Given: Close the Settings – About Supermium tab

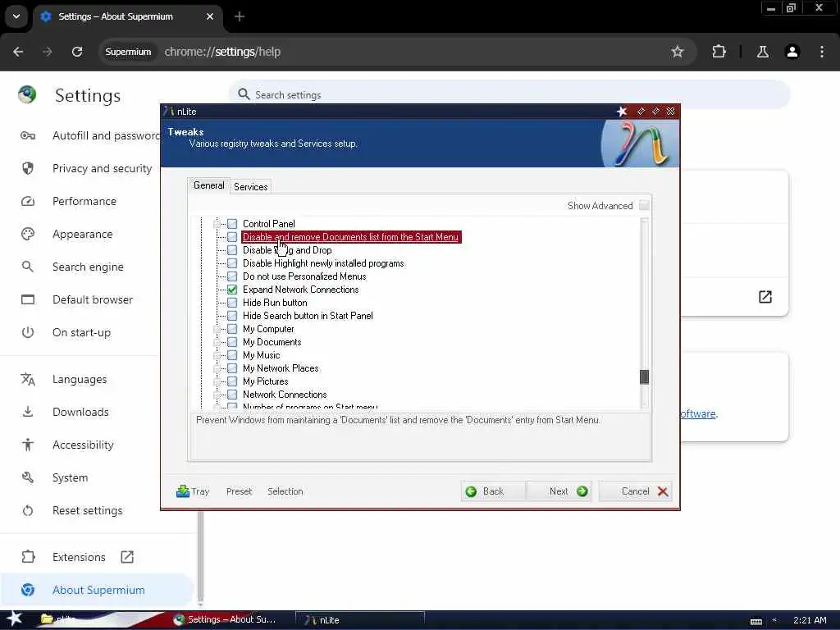Looking at the screenshot, I should (x=210, y=16).
